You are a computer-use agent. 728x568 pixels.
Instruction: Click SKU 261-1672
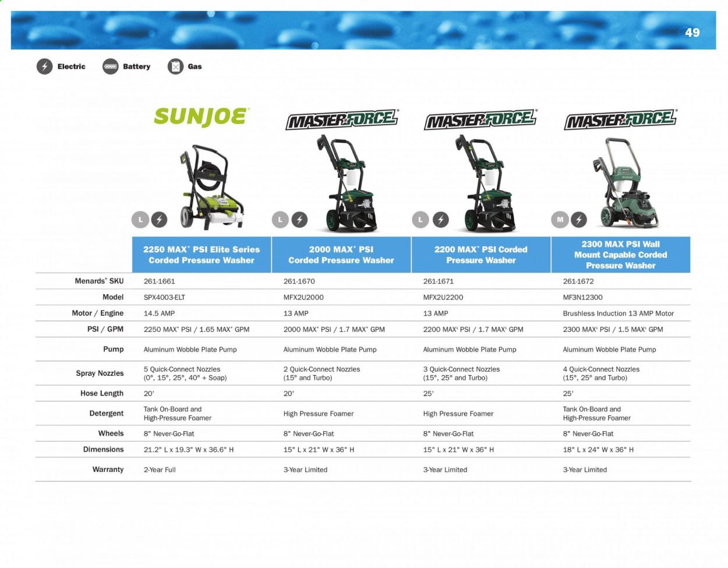[x=578, y=281]
